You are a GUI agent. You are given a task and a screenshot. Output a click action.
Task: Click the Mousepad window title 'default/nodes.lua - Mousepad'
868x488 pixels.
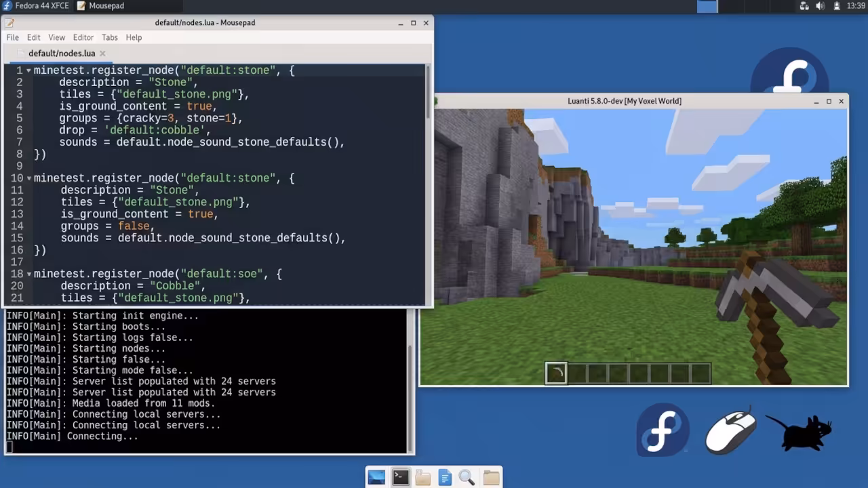[x=205, y=22]
